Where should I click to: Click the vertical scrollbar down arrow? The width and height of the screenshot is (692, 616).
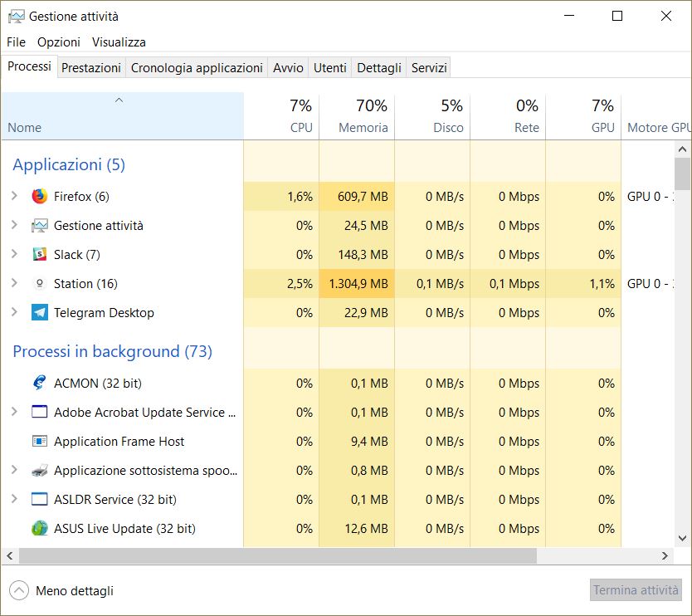pyautogui.click(x=682, y=538)
